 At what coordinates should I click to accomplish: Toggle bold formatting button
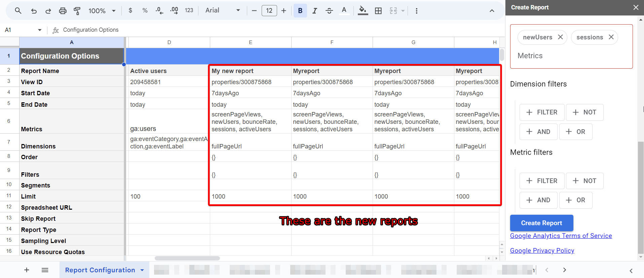pos(300,11)
